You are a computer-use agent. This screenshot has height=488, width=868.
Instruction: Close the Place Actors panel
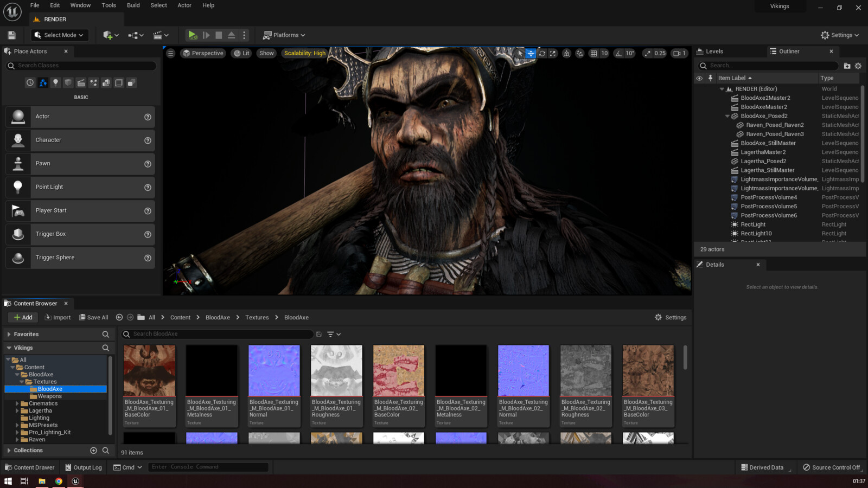(66, 52)
